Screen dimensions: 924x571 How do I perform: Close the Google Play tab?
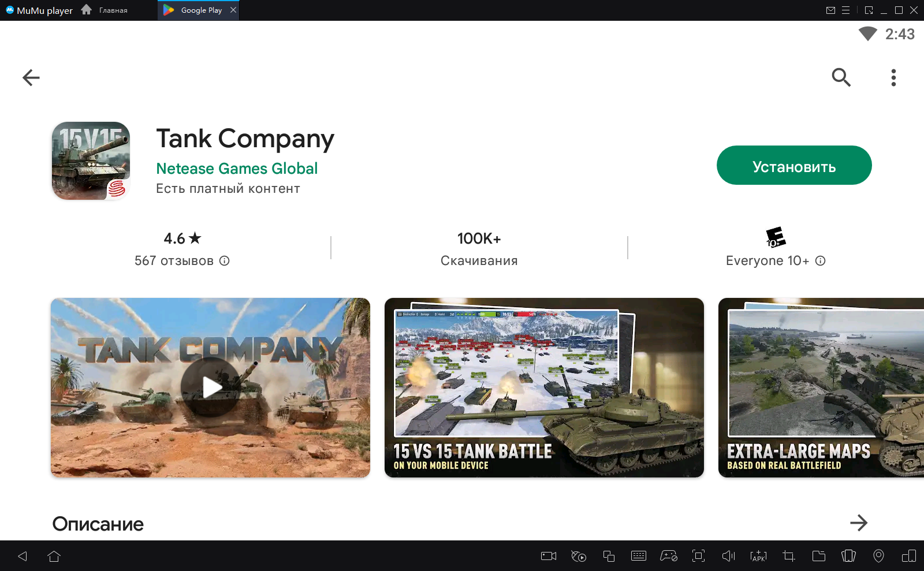click(x=233, y=10)
